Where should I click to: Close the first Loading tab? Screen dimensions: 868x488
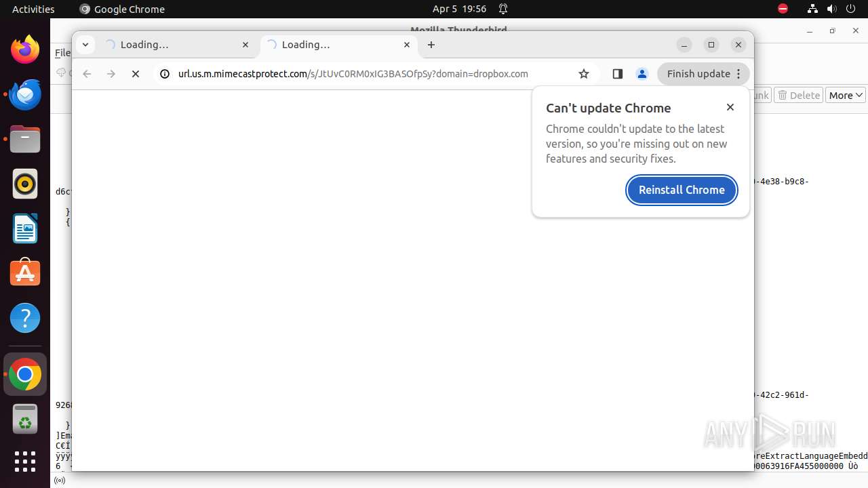point(245,45)
